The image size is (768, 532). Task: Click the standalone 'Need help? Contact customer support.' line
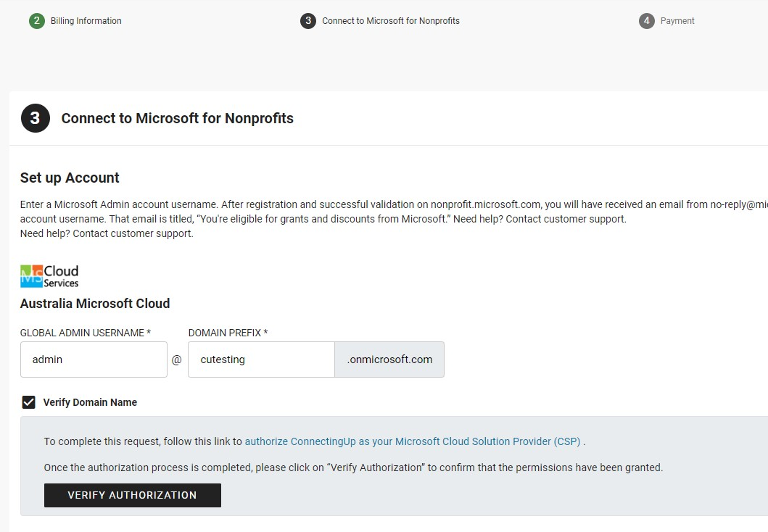[107, 233]
